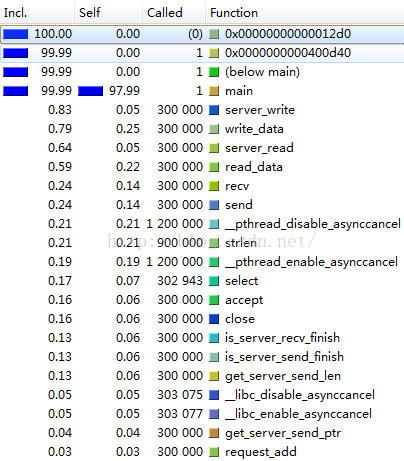Click the green square beside (below main)
404x461 pixels.
click(x=214, y=72)
